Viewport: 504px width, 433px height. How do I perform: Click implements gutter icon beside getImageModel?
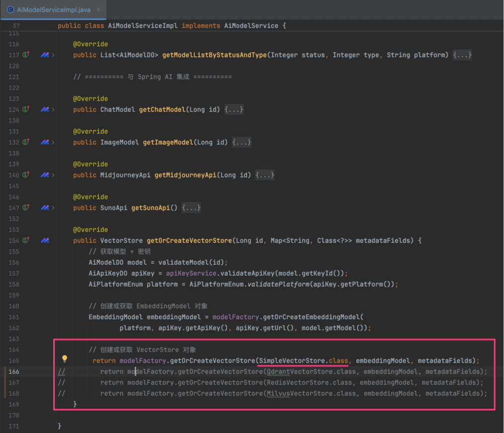pos(26,142)
